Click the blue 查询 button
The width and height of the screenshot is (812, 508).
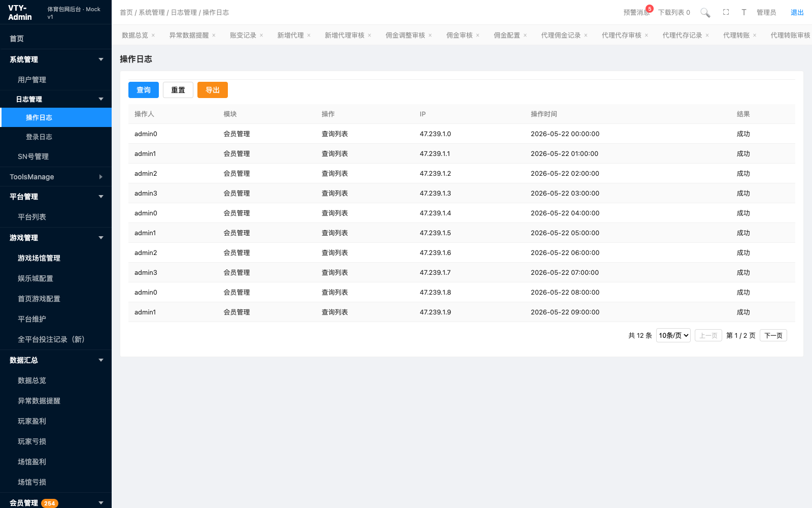(x=144, y=90)
